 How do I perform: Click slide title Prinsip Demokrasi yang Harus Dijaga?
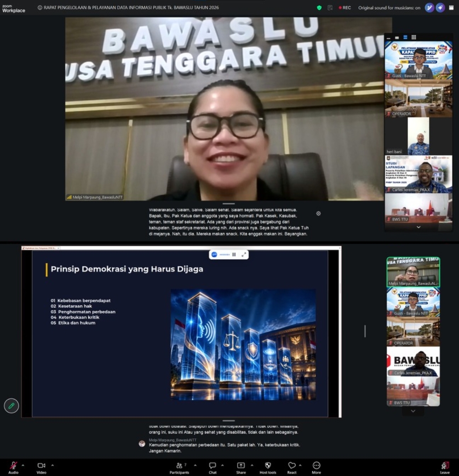pos(127,269)
